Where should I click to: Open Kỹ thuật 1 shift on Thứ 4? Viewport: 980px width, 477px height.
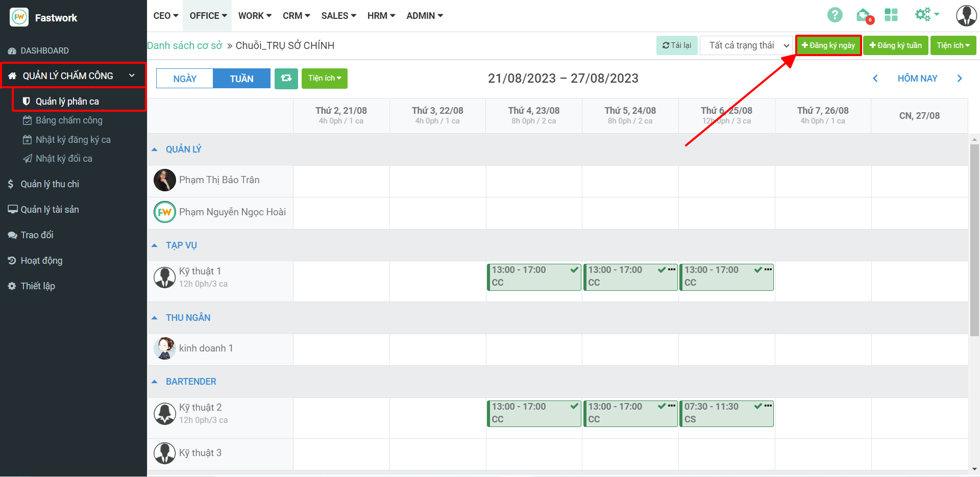click(533, 277)
